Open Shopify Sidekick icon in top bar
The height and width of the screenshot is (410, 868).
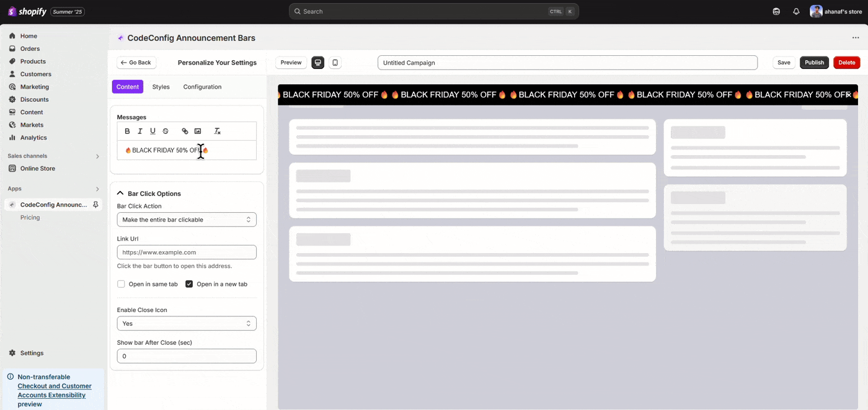point(776,11)
